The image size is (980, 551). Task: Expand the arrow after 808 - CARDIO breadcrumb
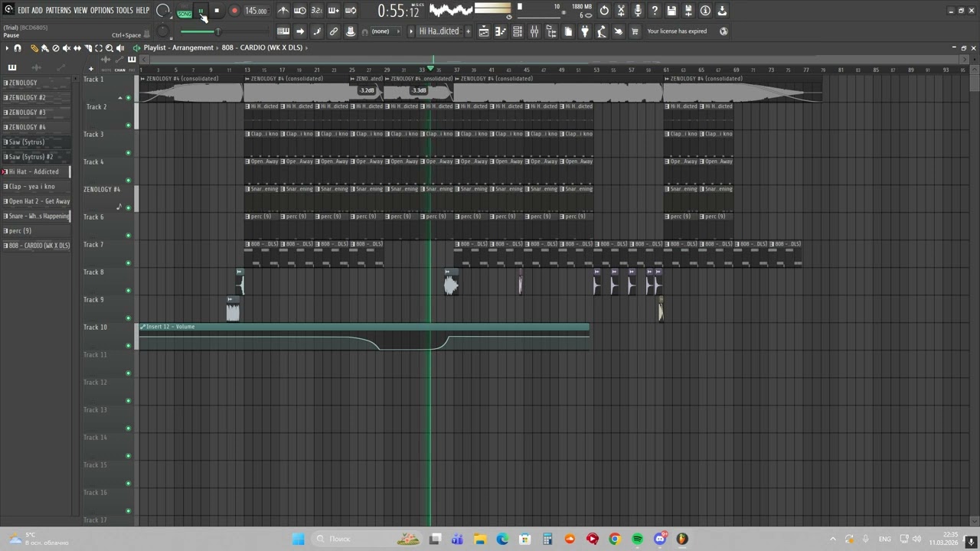click(x=306, y=47)
